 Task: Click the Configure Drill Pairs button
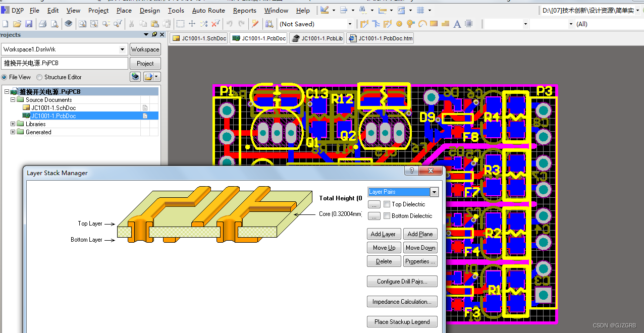click(402, 281)
